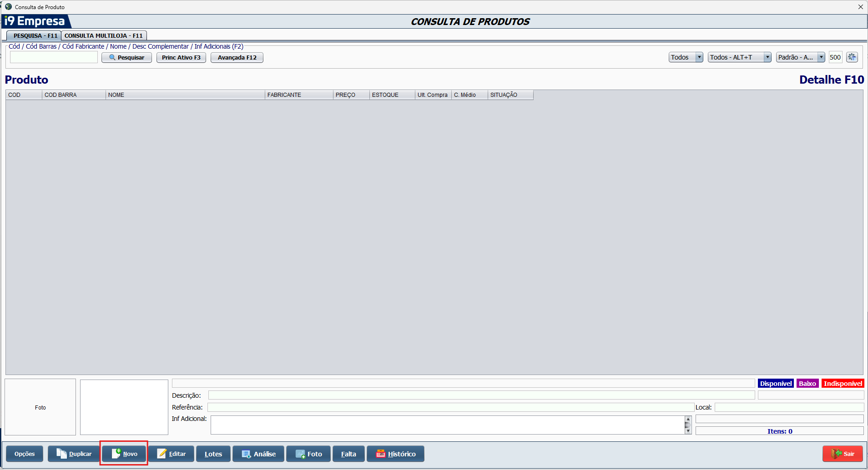The height and width of the screenshot is (470, 868).
Task: Exit using the red Sair button
Action: [843, 454]
